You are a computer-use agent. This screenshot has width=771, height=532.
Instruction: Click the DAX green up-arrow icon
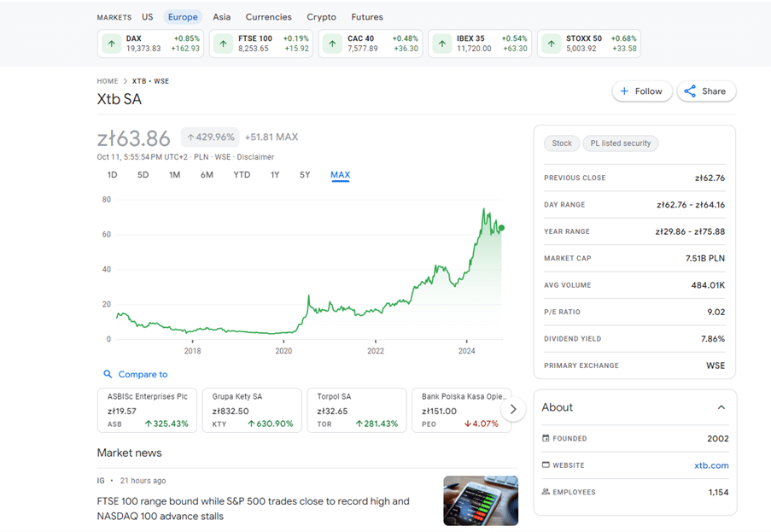tap(111, 44)
